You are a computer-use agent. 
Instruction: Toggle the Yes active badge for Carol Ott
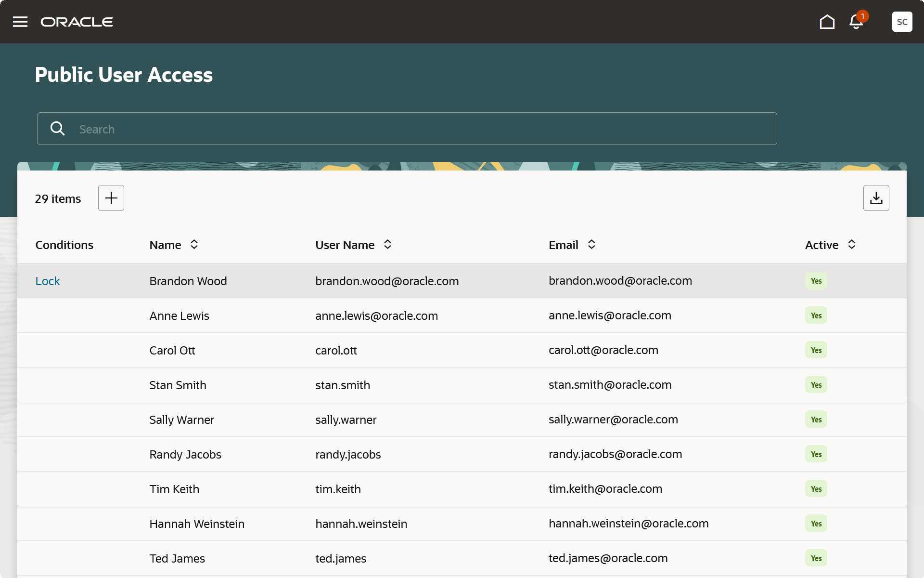pyautogui.click(x=816, y=350)
